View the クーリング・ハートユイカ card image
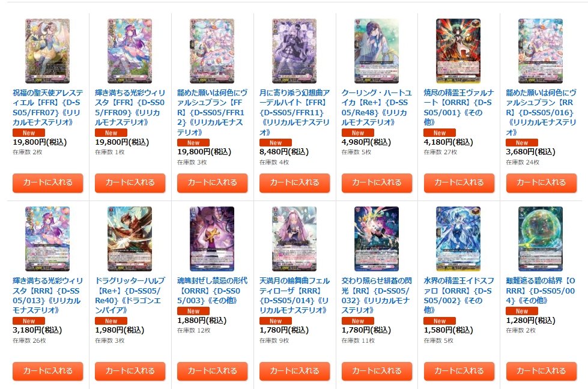This screenshot has width=588, height=389. click(x=377, y=51)
